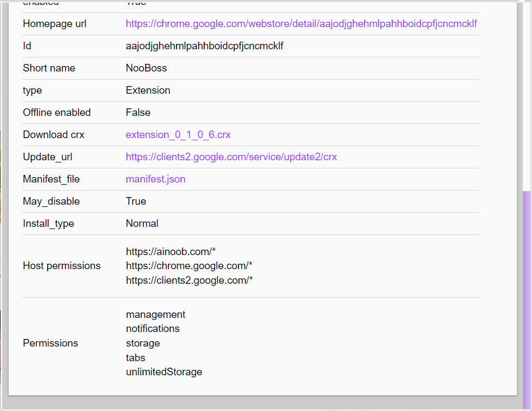
Task: Click the notifications permission entry
Action: pyautogui.click(x=153, y=329)
